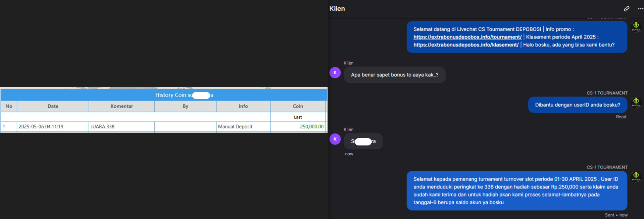Viewport: 644px width, 219px height.
Task: Click the 'Read' status under CS message
Action: click(621, 117)
